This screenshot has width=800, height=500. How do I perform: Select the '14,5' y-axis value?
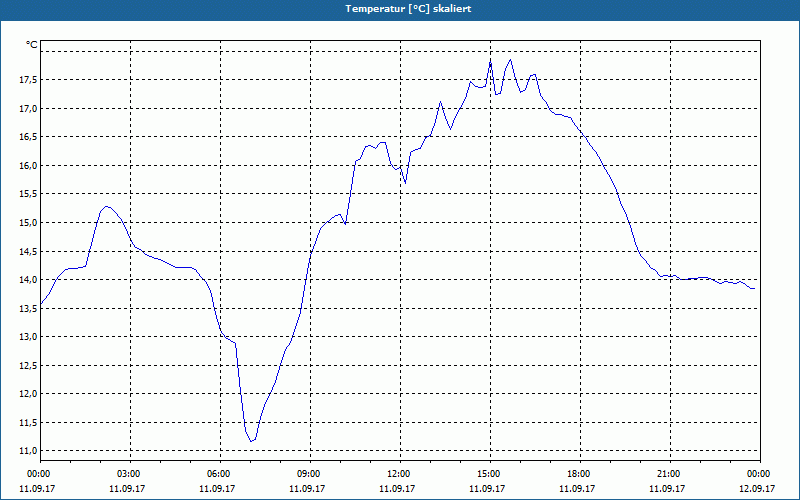[28, 251]
